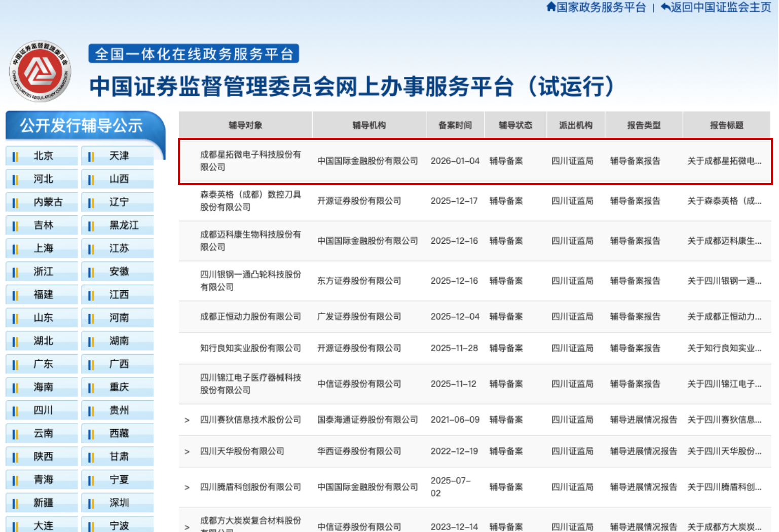Click the CSRC round logo emblem
779x532 pixels.
tap(40, 71)
